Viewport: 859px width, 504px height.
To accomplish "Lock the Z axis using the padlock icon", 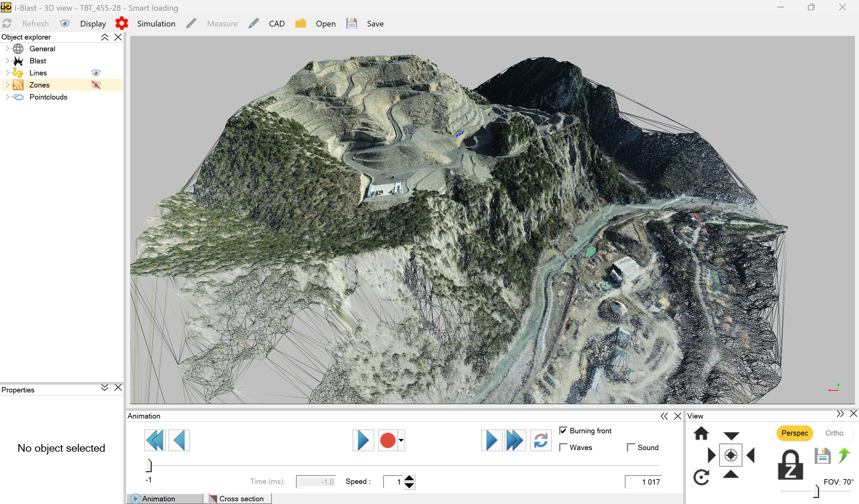I will click(x=791, y=464).
